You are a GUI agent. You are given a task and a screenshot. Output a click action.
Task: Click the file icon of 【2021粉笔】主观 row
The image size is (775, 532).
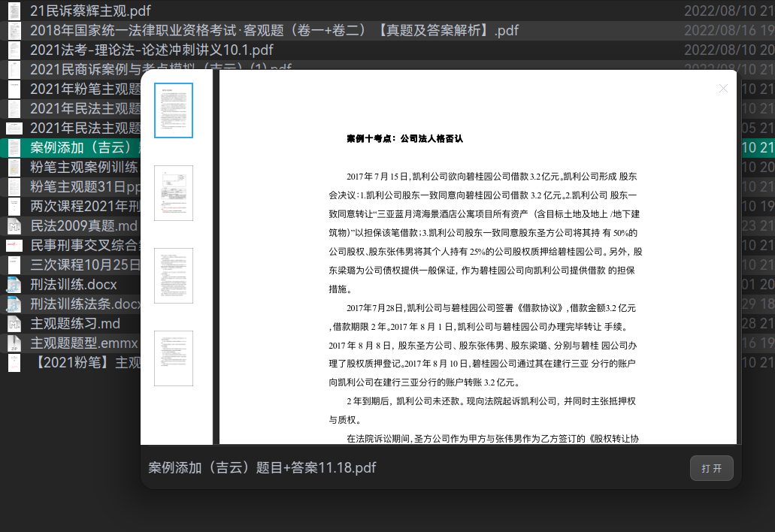pyautogui.click(x=14, y=363)
